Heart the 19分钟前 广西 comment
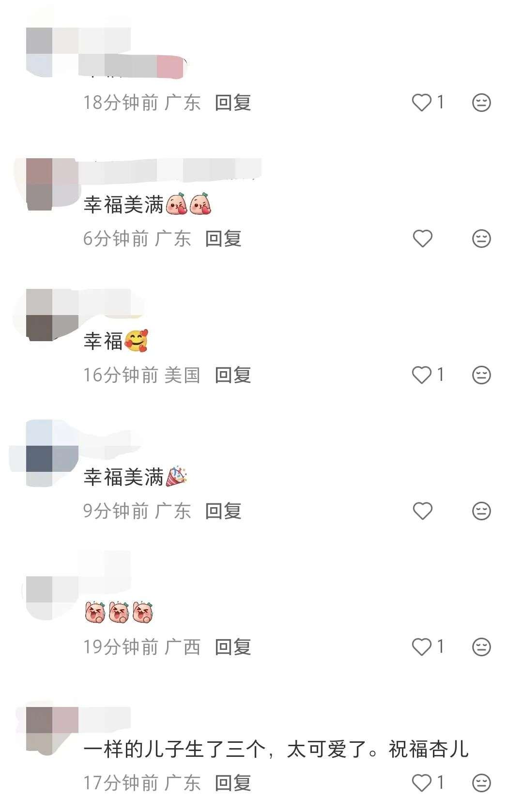The height and width of the screenshot is (812, 523). pyautogui.click(x=421, y=647)
